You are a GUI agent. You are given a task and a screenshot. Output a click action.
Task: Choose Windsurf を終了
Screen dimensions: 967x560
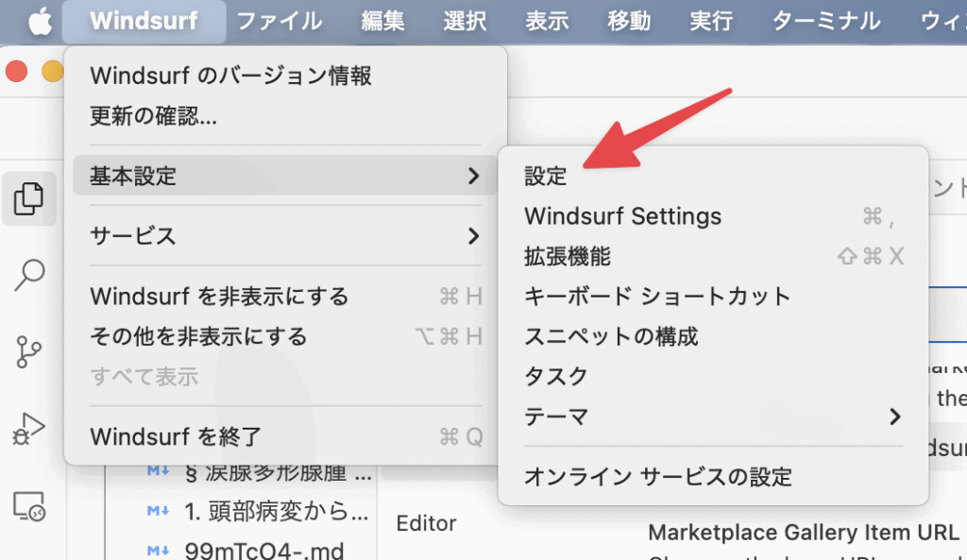(285, 436)
